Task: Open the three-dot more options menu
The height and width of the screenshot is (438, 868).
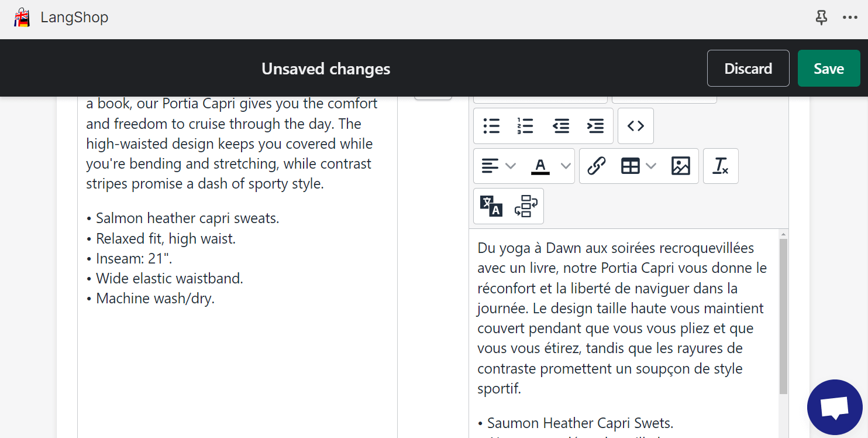Action: 850,18
